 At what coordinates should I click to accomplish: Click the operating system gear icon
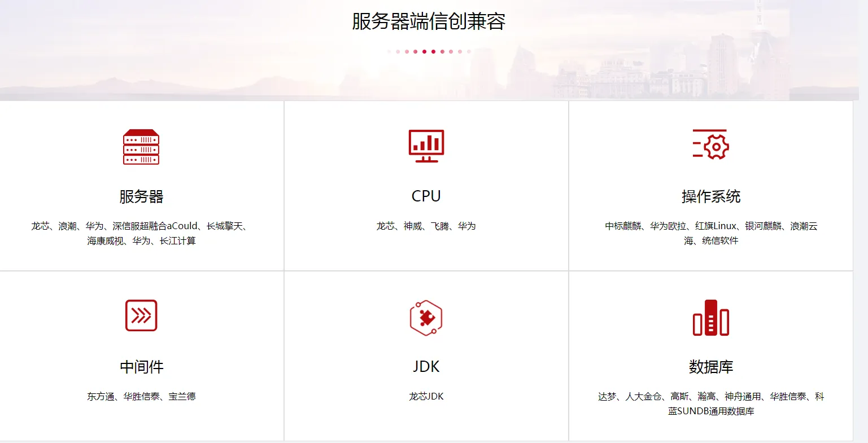point(711,144)
